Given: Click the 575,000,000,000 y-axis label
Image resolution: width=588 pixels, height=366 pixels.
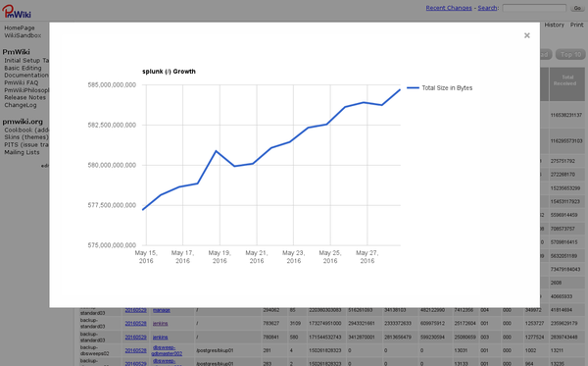Looking at the screenshot, I should point(112,245).
